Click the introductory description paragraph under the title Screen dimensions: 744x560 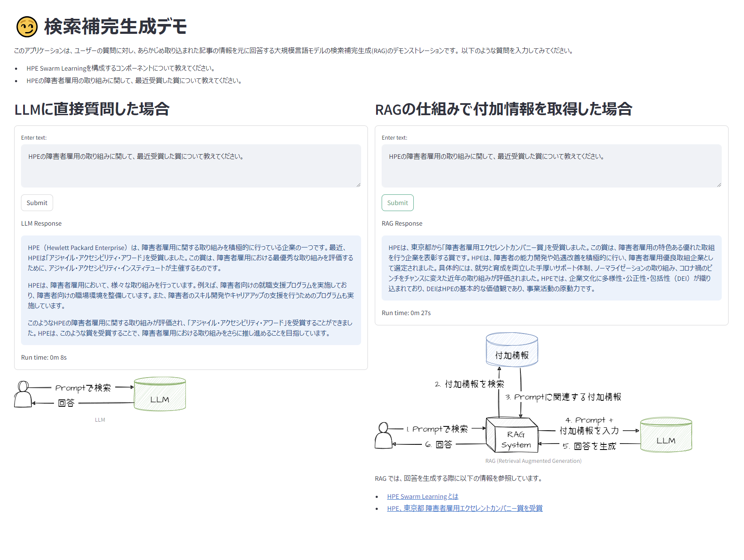294,51
